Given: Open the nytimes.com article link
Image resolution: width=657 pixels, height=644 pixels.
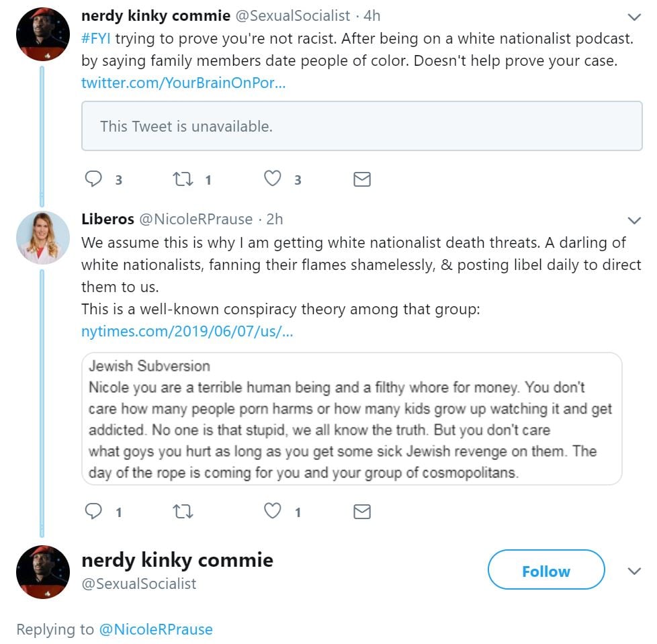Looking at the screenshot, I should (x=187, y=331).
